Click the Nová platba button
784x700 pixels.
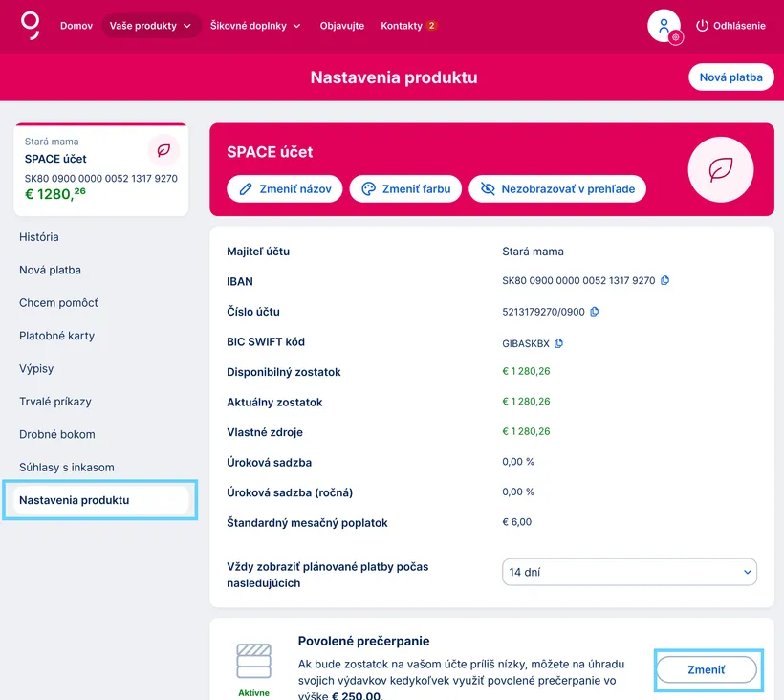pyautogui.click(x=730, y=77)
